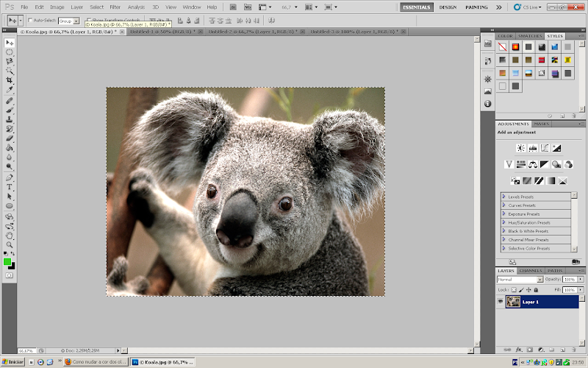The width and height of the screenshot is (588, 368).
Task: Click the Color Balance adjustment icon
Action: click(x=531, y=164)
